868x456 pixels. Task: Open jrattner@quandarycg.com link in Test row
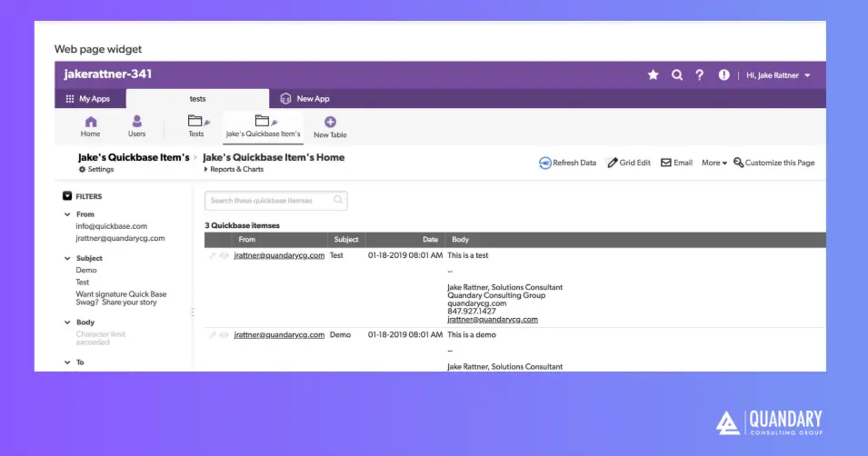coord(279,255)
